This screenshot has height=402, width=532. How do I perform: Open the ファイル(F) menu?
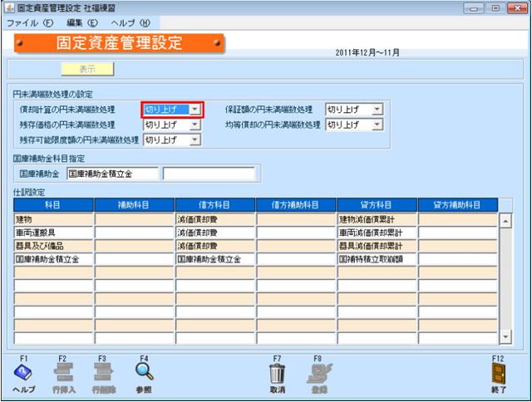point(30,23)
